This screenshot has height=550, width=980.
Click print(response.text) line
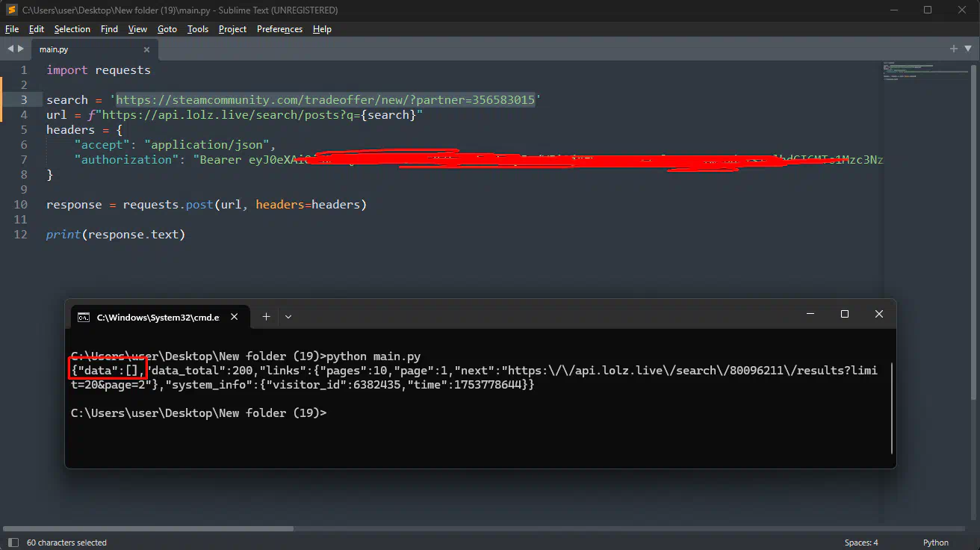[x=116, y=235]
